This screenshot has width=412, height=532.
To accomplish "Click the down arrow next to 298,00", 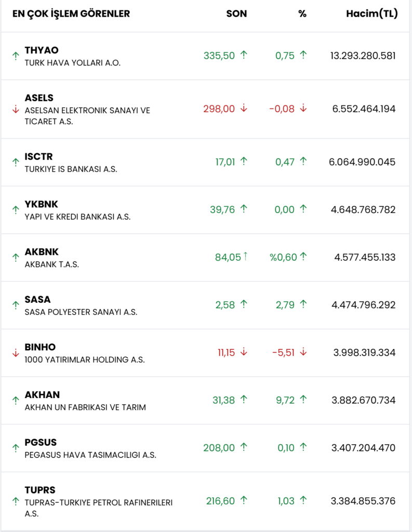I will pyautogui.click(x=244, y=109).
